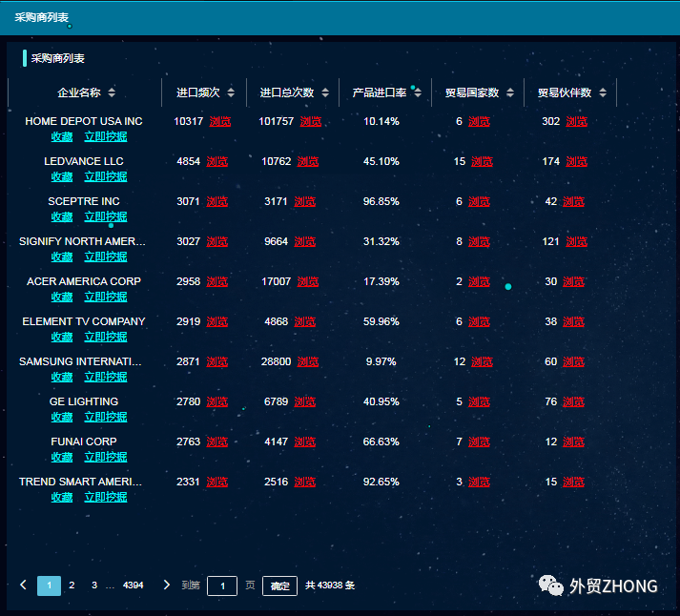
Task: Browse 42 trade partners for SCEPTRE INC
Action: point(574,201)
